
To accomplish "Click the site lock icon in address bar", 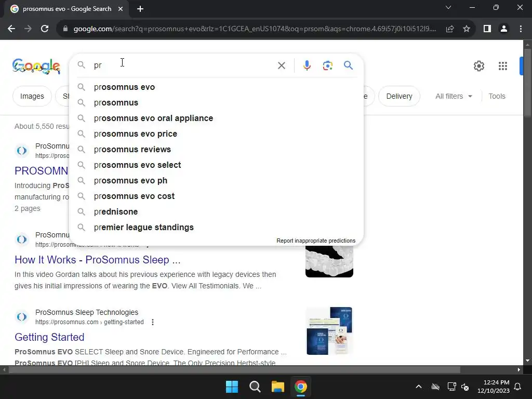I will pyautogui.click(x=65, y=29).
